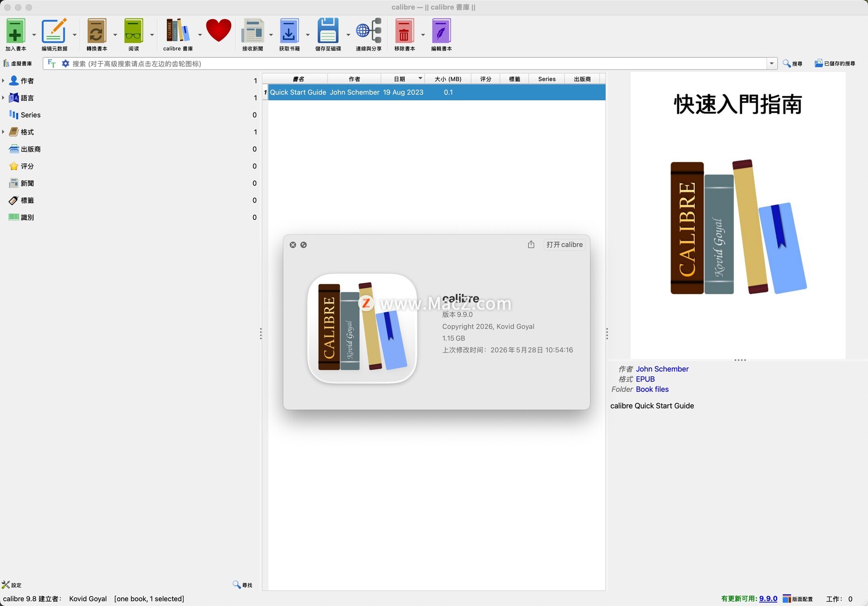Select the Quick Start Guide book row
Image resolution: width=868 pixels, height=606 pixels.
437,92
